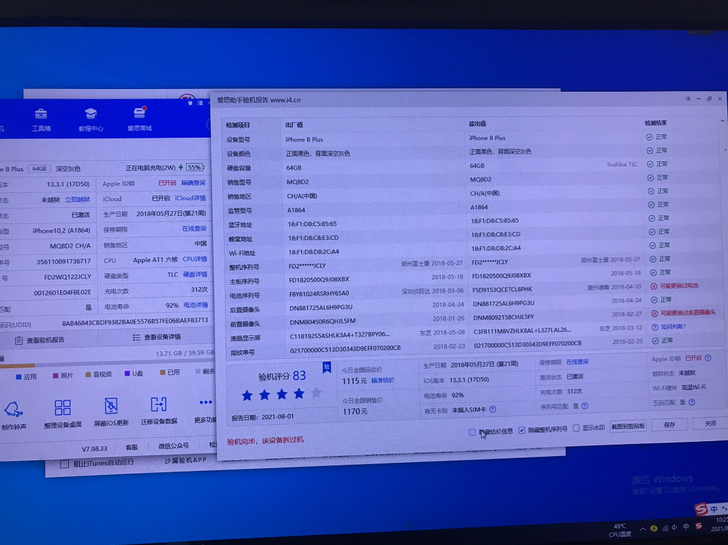Open the CPU详情 link
Viewport: 728px width, 545px height.
pos(195,259)
